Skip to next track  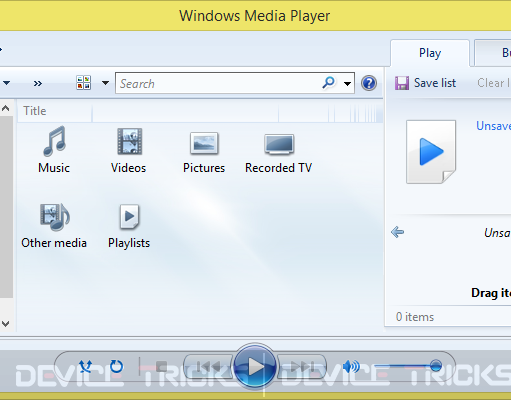[x=301, y=367]
